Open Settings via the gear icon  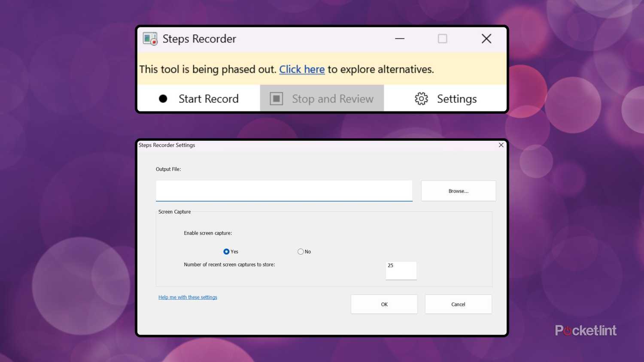[x=421, y=99]
